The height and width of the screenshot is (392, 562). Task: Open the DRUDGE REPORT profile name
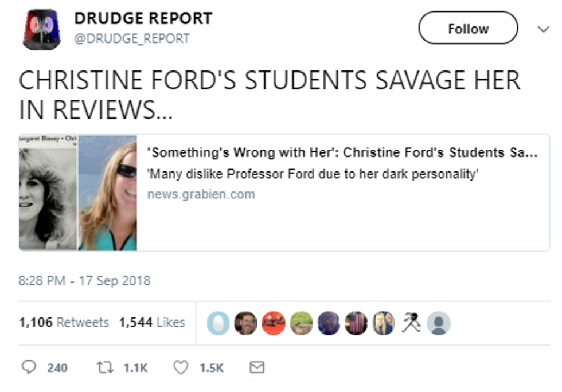(143, 19)
